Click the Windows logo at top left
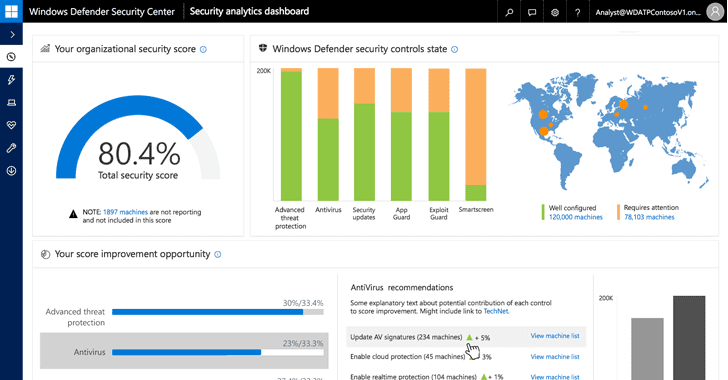Image resolution: width=728 pixels, height=380 pixels. pos(11,11)
